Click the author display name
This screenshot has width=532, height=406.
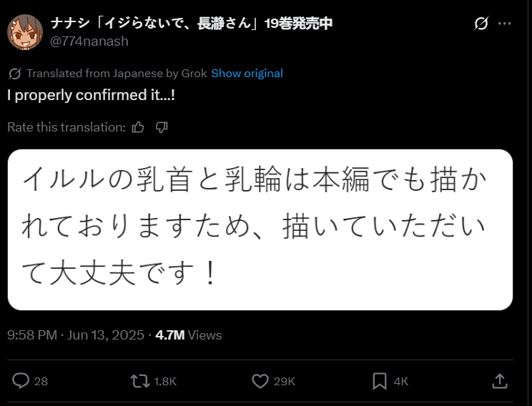coord(192,23)
